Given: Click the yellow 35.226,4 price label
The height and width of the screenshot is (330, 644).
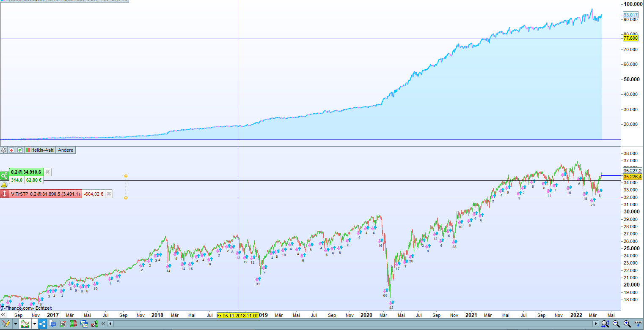Looking at the screenshot, I should (x=632, y=177).
